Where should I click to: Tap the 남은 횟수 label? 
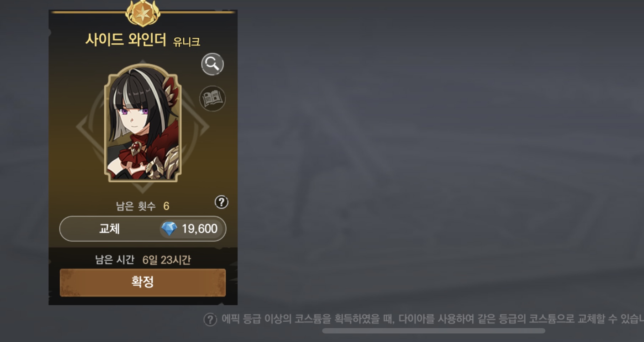pyautogui.click(x=136, y=206)
